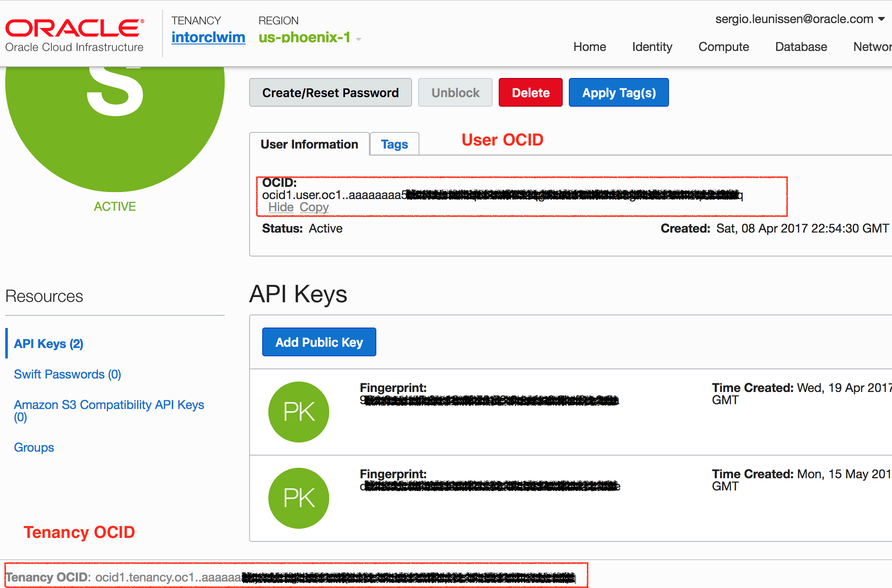
Task: Select the User Information tab
Action: click(309, 144)
